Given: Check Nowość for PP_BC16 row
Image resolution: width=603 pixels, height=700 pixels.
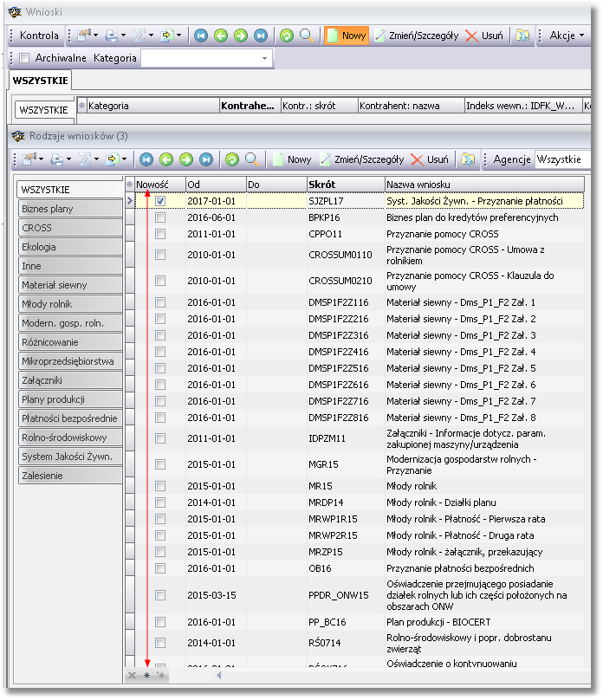Looking at the screenshot, I should pyautogui.click(x=160, y=622).
